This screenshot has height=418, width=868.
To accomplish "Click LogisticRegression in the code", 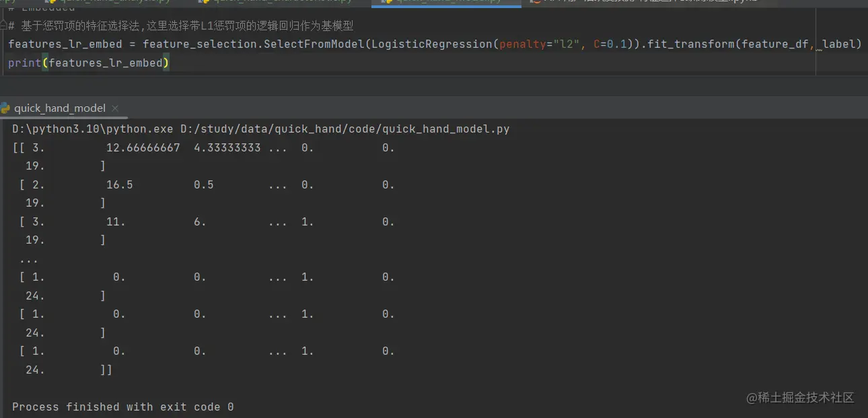I will click(431, 44).
